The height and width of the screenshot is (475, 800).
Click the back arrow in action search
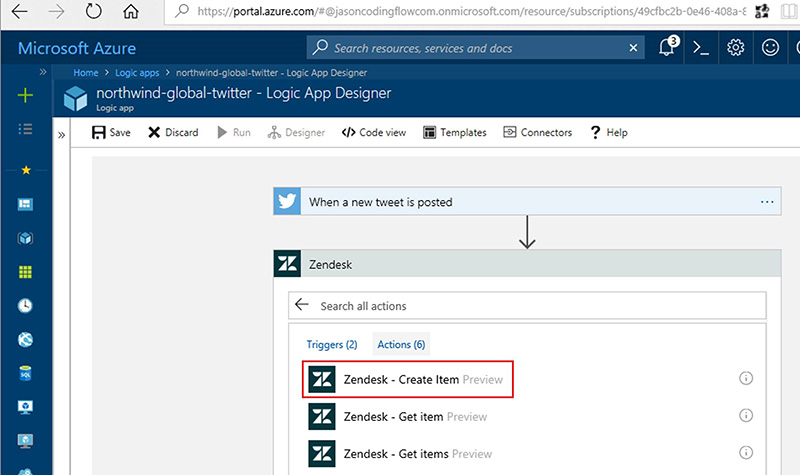[x=302, y=305]
